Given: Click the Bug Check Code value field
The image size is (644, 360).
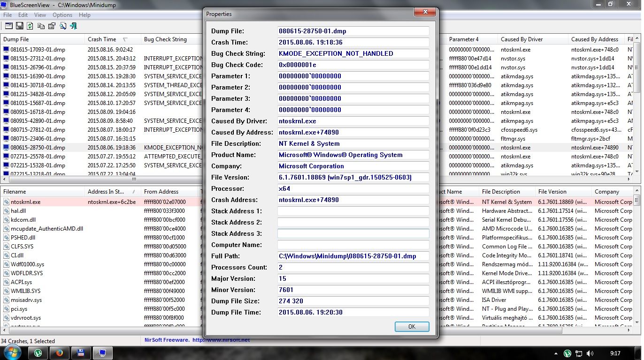Looking at the screenshot, I should click(353, 65).
